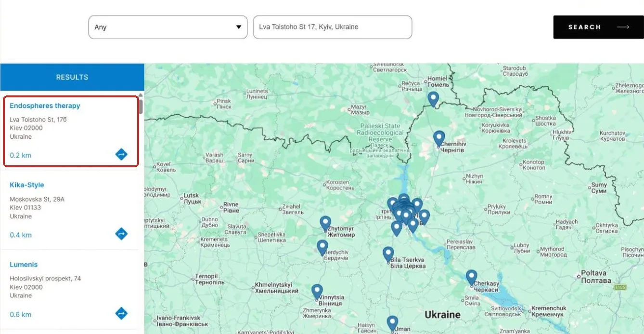Click the address input field
The height and width of the screenshot is (334, 644).
pos(333,27)
